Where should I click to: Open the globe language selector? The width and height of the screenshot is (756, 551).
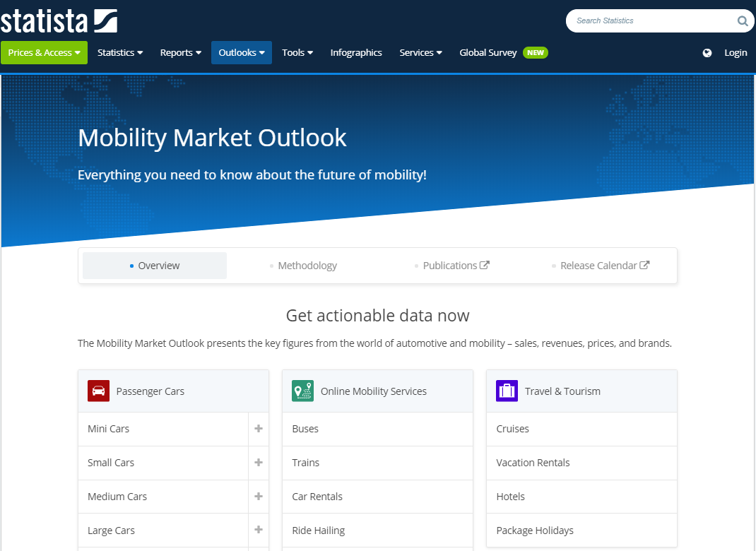pos(707,53)
